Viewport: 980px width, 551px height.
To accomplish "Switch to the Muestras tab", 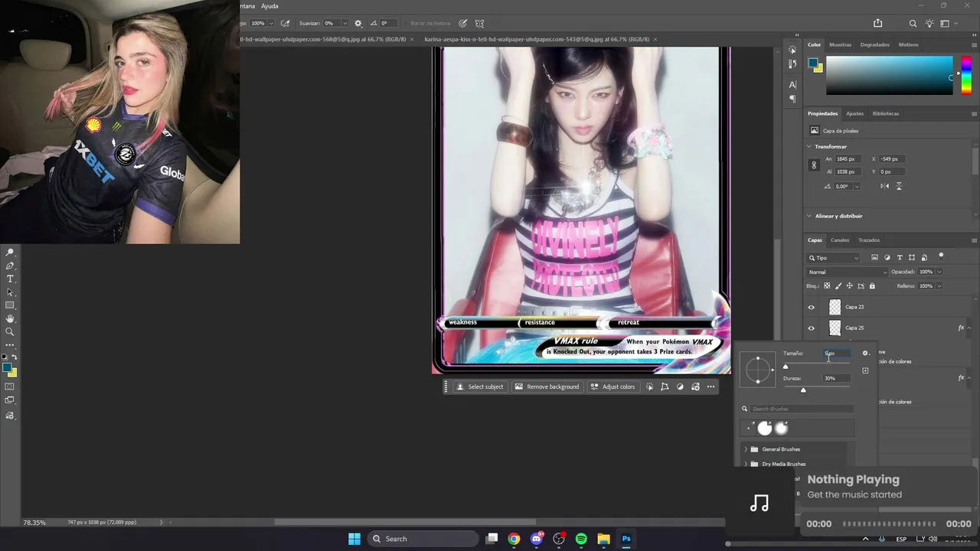I will click(840, 44).
